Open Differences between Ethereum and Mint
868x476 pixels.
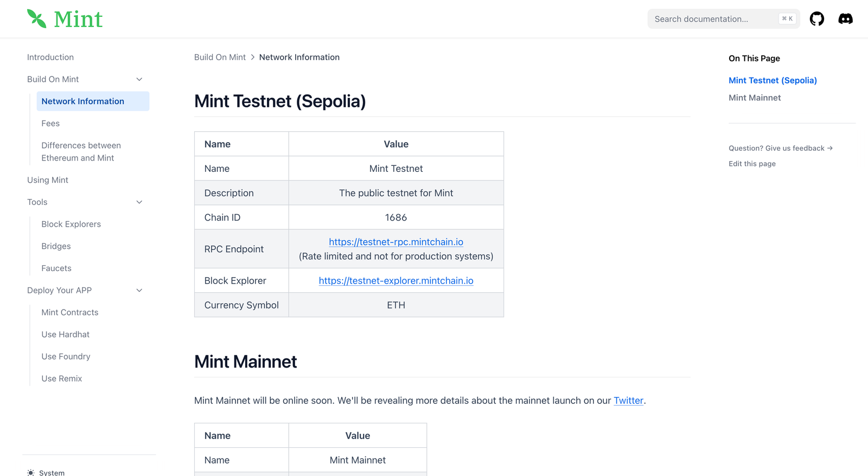point(81,152)
